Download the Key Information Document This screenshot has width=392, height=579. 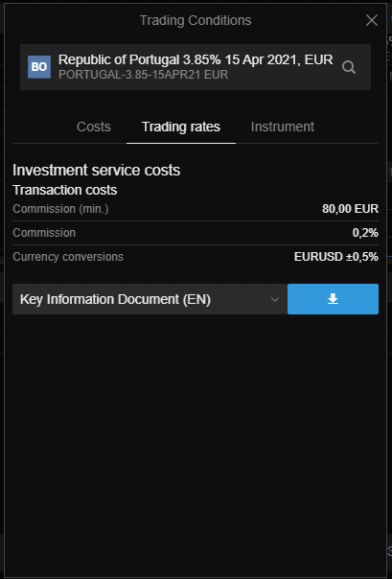[x=333, y=299]
